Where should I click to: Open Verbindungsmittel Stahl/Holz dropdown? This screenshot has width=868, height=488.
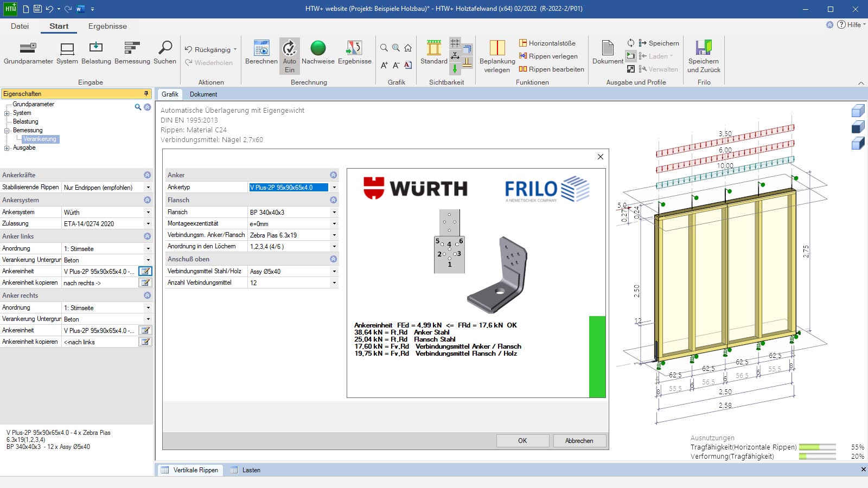point(334,272)
